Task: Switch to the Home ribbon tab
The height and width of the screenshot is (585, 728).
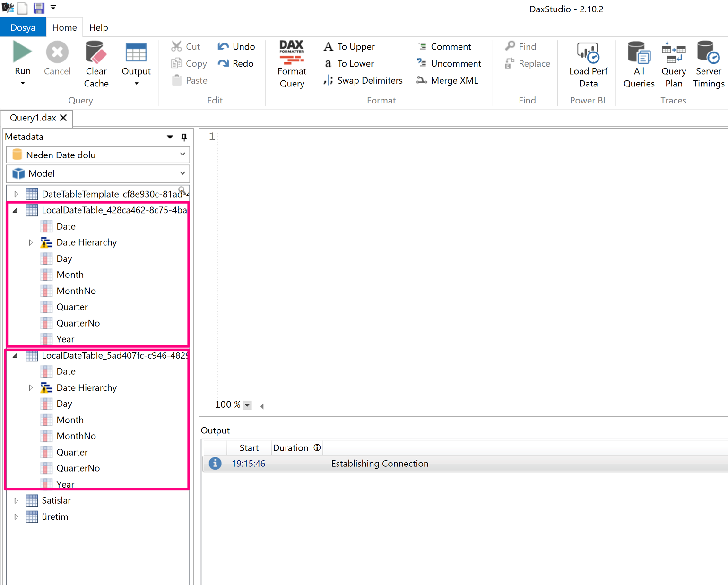Action: pyautogui.click(x=64, y=27)
